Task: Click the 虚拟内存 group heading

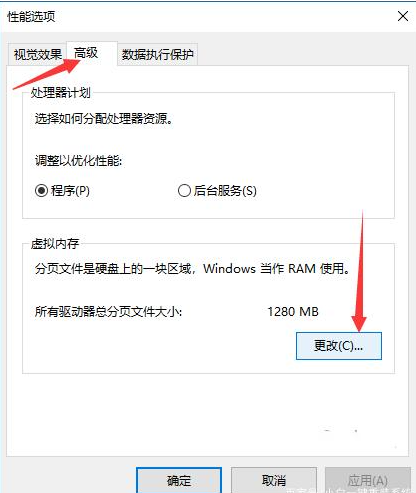Action: [x=55, y=243]
